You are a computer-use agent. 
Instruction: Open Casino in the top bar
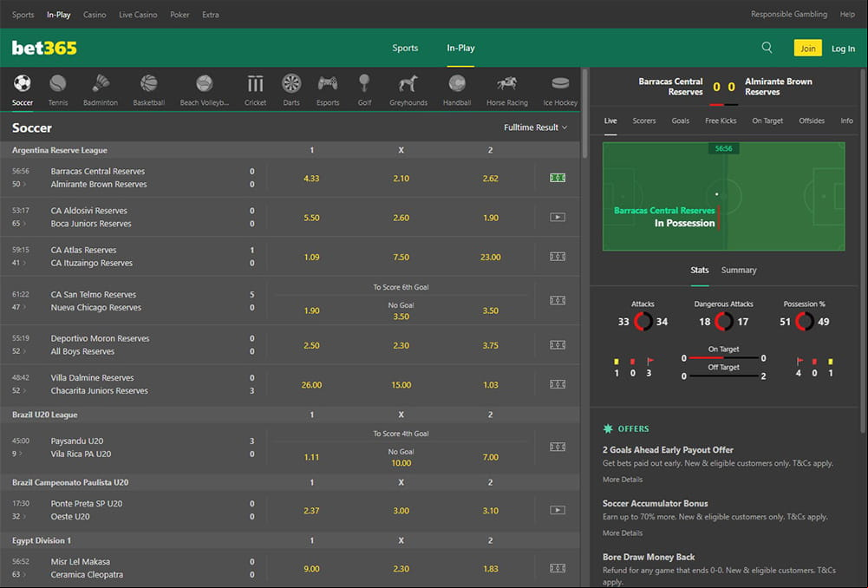pyautogui.click(x=95, y=15)
